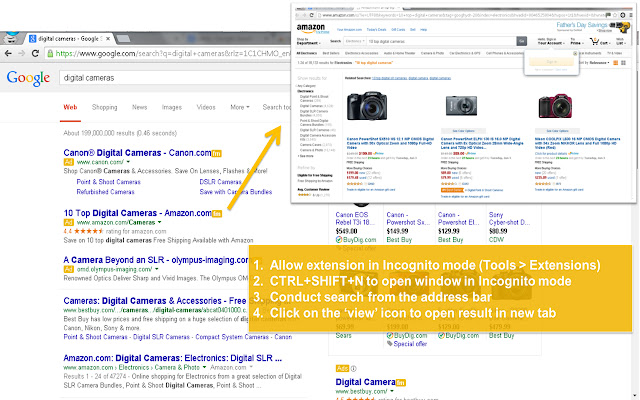This screenshot has width=640, height=400.
Task: Click the Google Chrome back arrow
Action: 8,53
